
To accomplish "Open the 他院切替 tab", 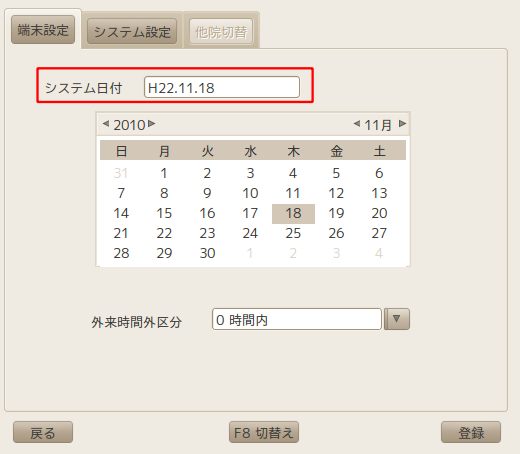I will pos(221,32).
